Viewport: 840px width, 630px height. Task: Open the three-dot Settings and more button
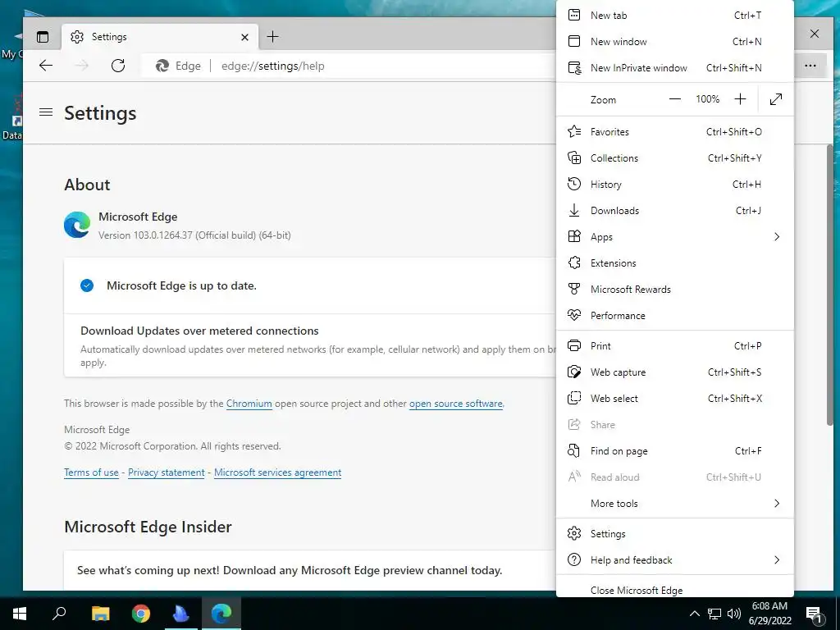810,66
